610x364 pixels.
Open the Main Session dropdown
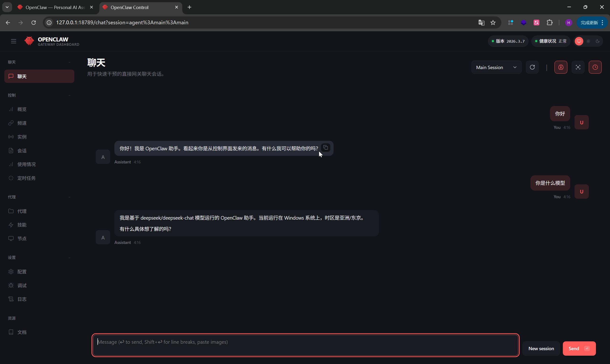496,67
